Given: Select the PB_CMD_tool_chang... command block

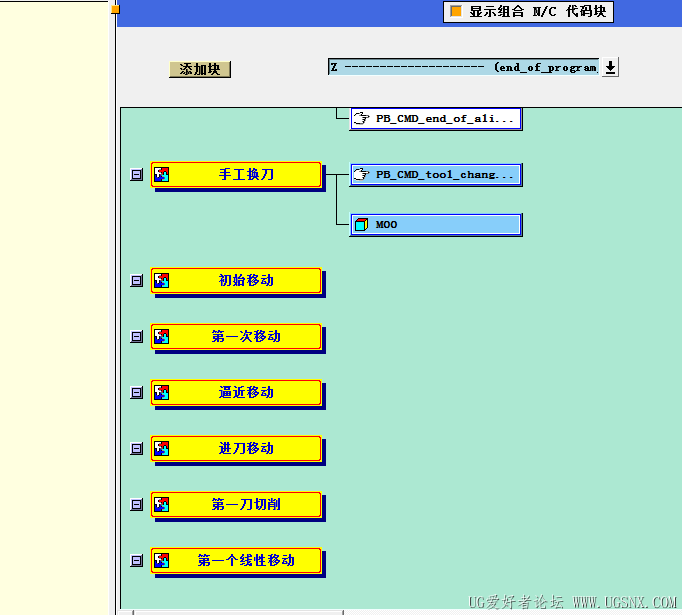Looking at the screenshot, I should pos(436,175).
